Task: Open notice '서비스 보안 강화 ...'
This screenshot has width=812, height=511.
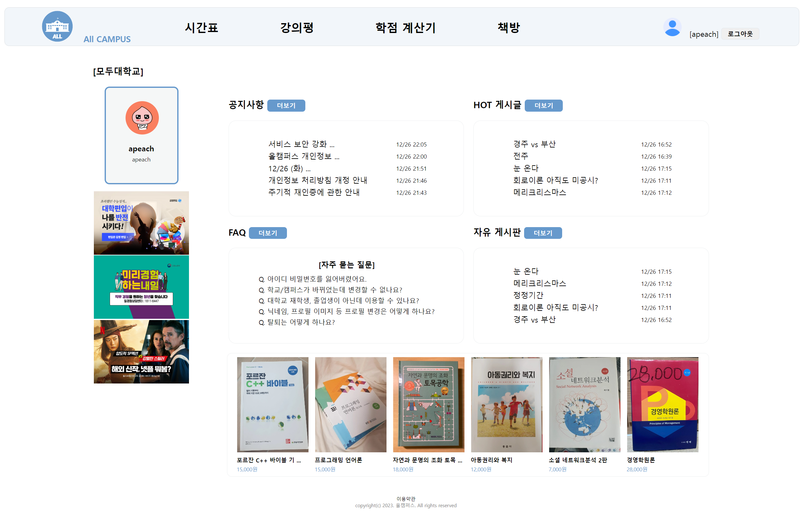Action: [x=302, y=144]
